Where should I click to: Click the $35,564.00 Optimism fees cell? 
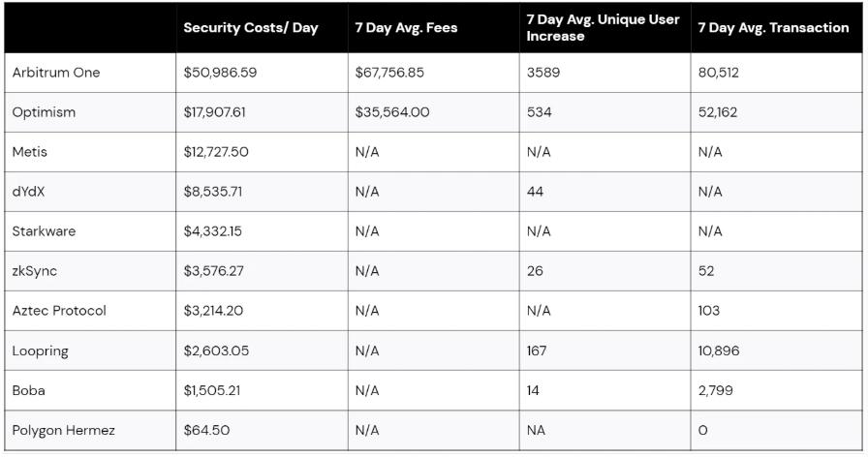[392, 112]
